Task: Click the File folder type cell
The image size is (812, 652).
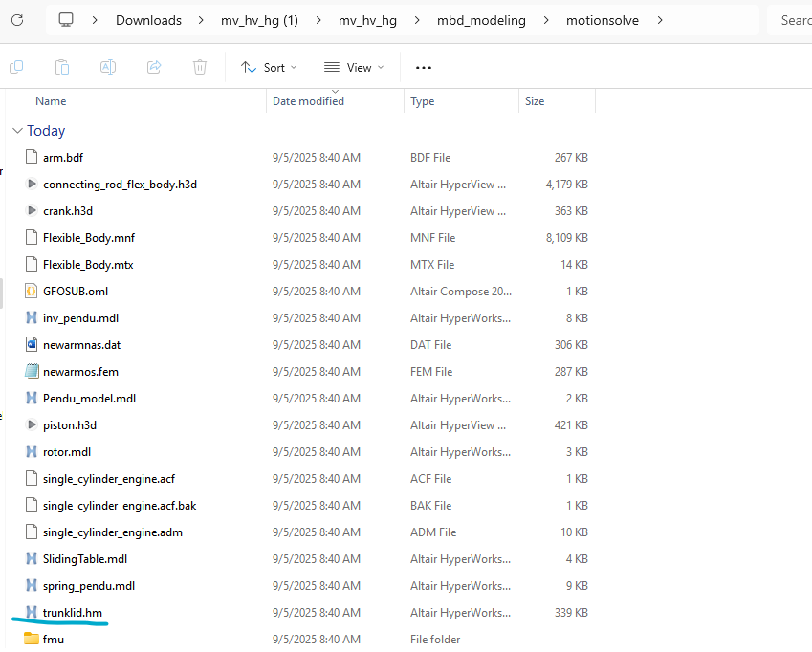Action: coord(435,639)
